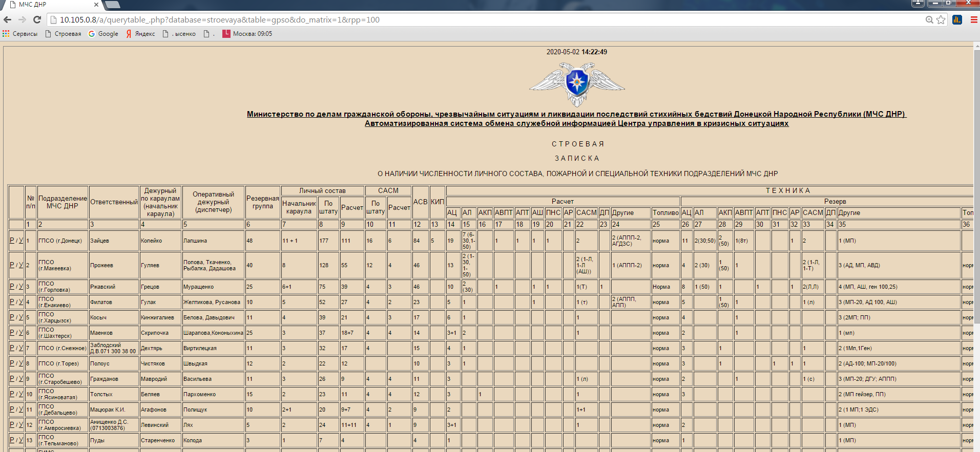Click the Р link for ГПСО (г.Донецк)
Viewport: 980px width, 452px height.
[x=12, y=241]
